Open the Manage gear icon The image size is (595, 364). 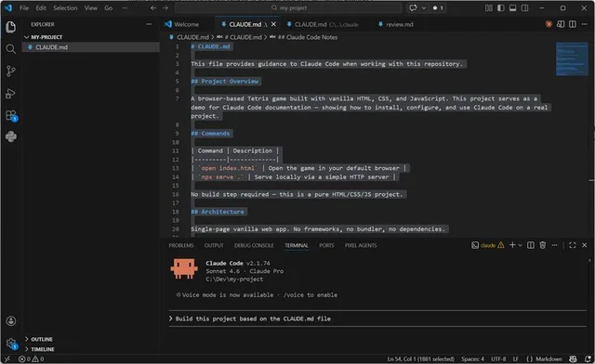[11, 344]
